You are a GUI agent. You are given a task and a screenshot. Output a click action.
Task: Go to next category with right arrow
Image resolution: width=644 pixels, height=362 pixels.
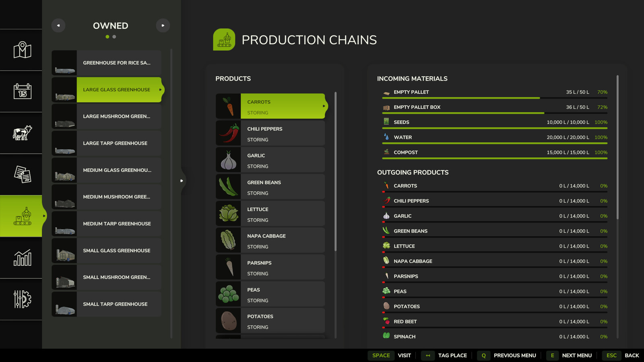163,25
